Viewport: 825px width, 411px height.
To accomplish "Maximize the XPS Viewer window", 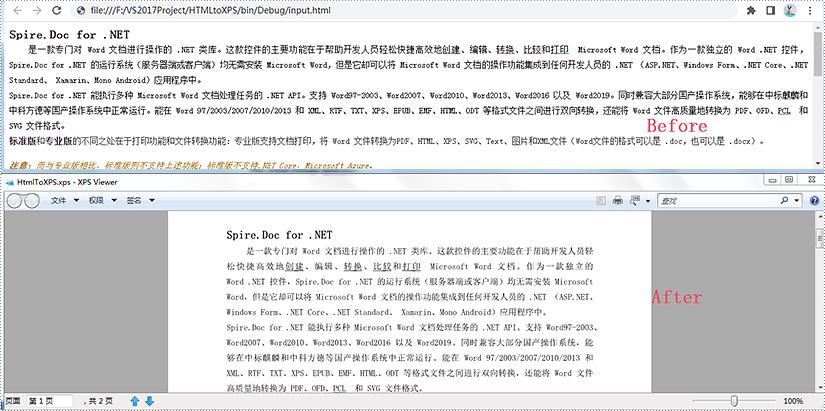I will pos(788,180).
